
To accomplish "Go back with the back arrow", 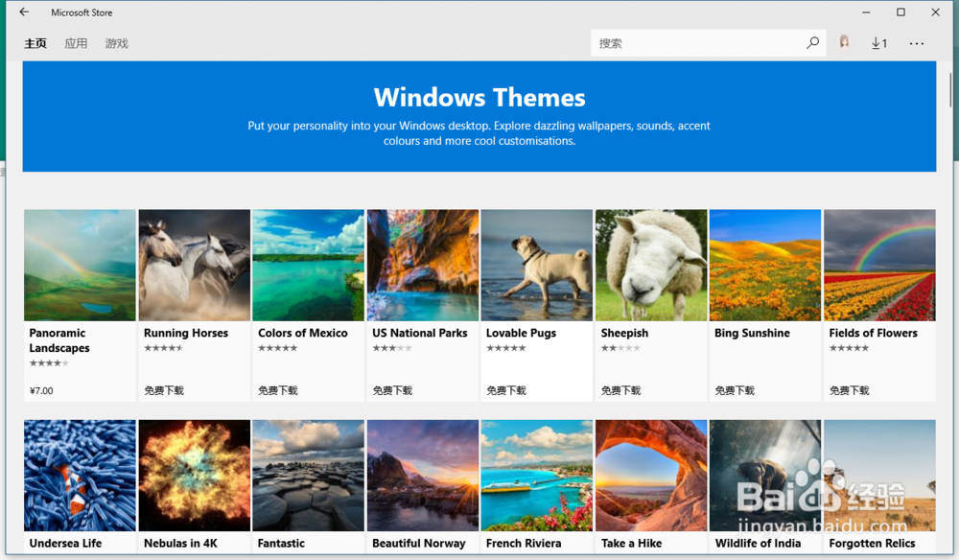I will click(24, 12).
